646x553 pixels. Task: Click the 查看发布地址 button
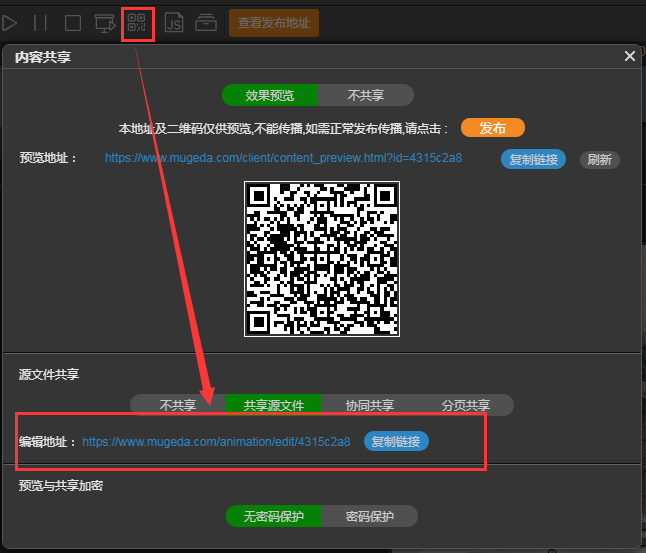click(274, 23)
